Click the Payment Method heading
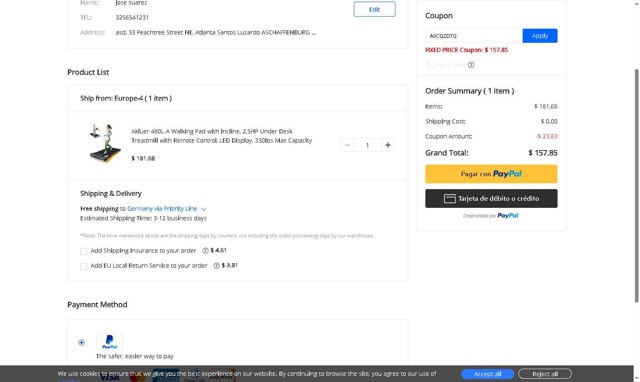The height and width of the screenshot is (382, 640). [x=97, y=304]
